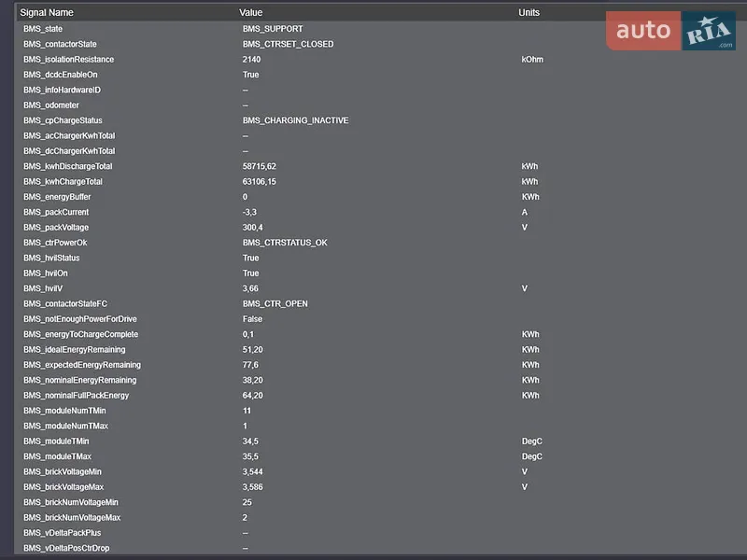
Task: Select the BMS_moduleNumTMax signal name
Action: tap(65, 426)
